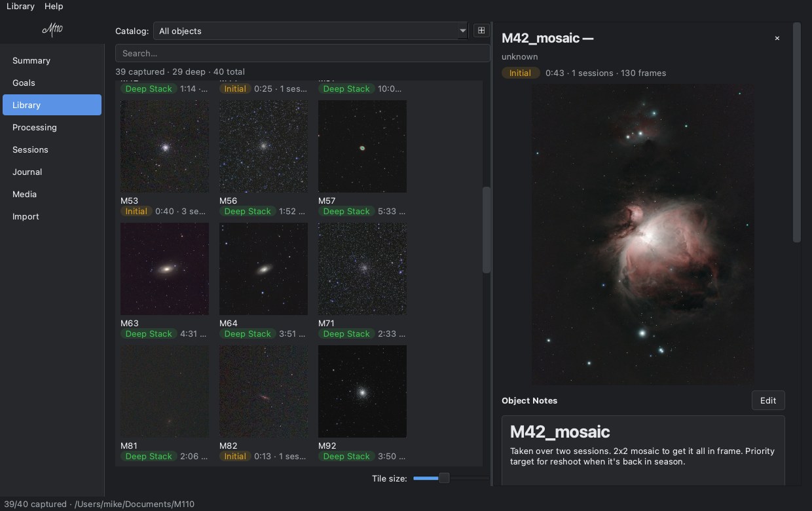Select the M63 galaxy thumbnail

click(x=164, y=269)
